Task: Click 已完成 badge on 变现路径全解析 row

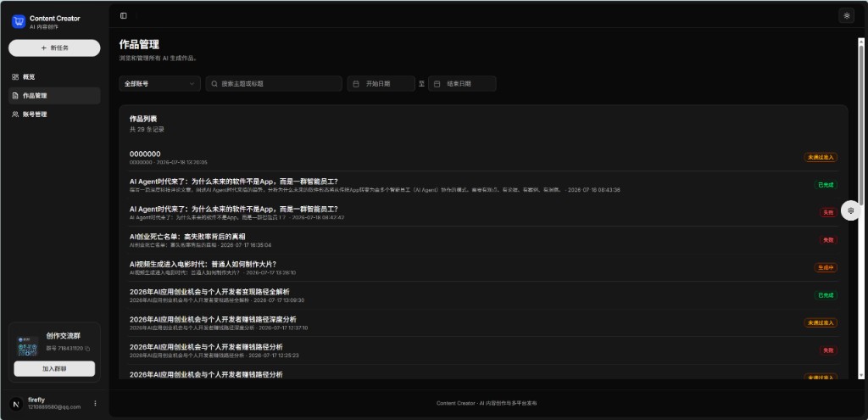Action: pos(826,295)
